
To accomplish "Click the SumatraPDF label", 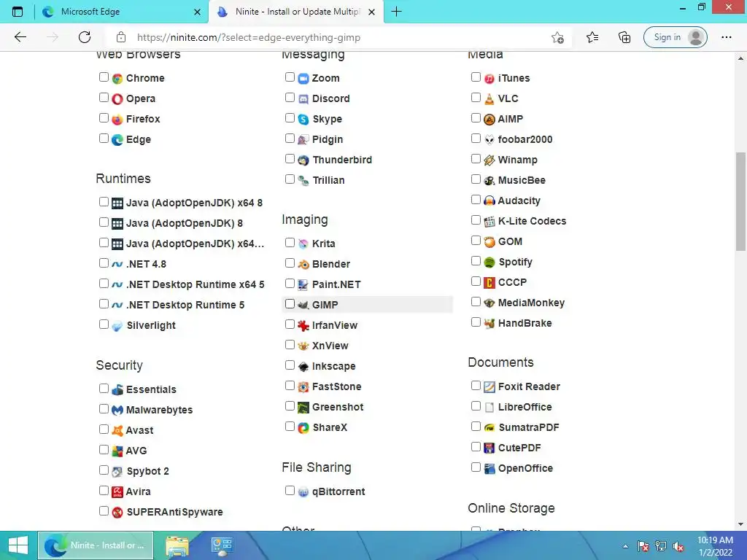I will pos(528,427).
